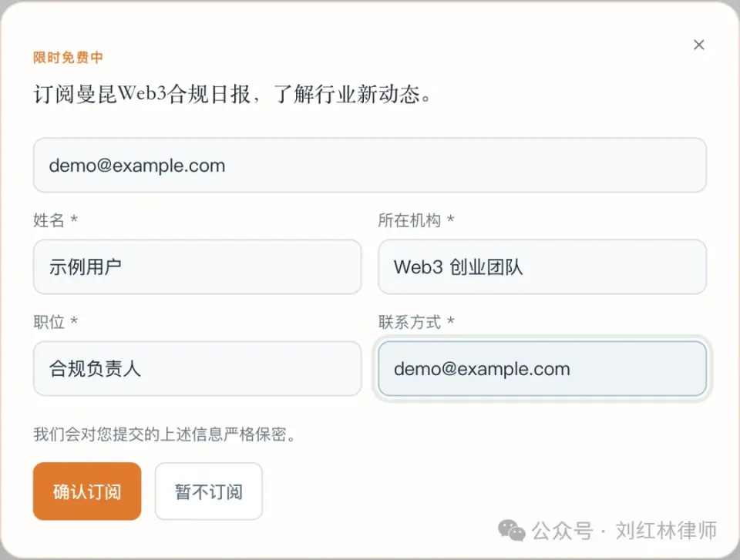740x560 pixels.
Task: Click the WeChat logo icon in watermark
Action: 512,531
